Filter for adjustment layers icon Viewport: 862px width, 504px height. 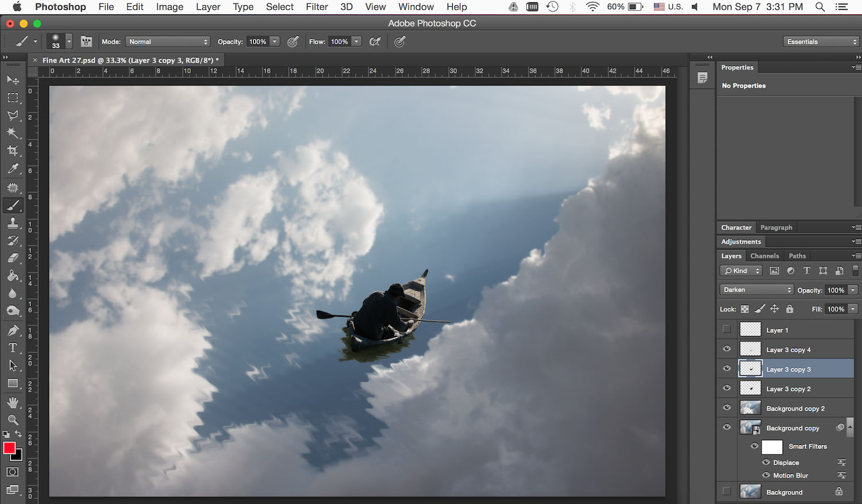(791, 271)
